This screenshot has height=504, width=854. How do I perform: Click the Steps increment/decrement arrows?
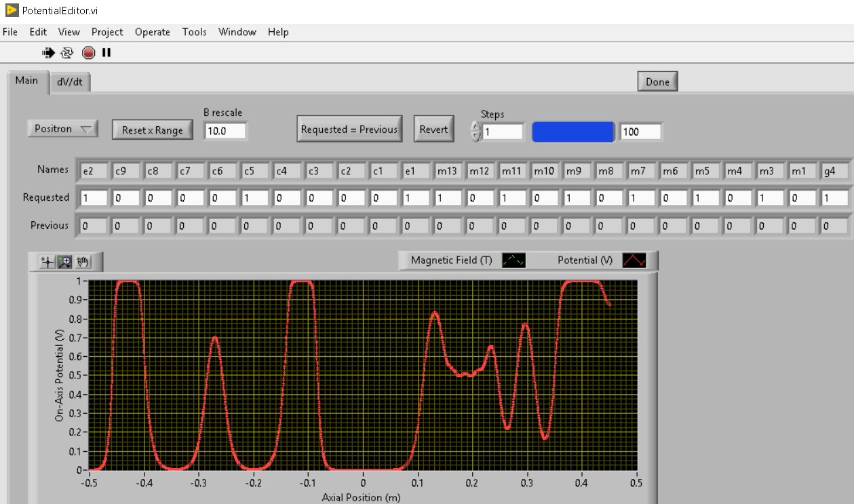[x=475, y=132]
